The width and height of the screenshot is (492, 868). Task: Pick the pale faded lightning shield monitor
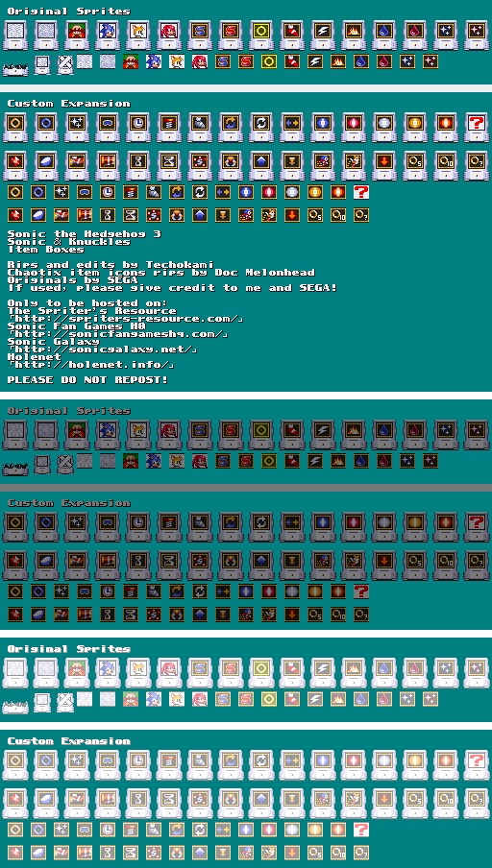point(324,673)
